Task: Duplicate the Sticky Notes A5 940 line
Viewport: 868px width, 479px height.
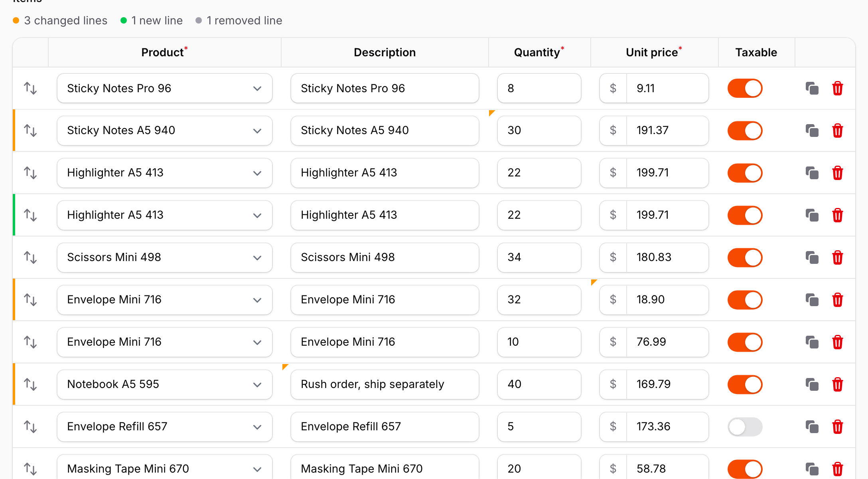Action: click(812, 131)
